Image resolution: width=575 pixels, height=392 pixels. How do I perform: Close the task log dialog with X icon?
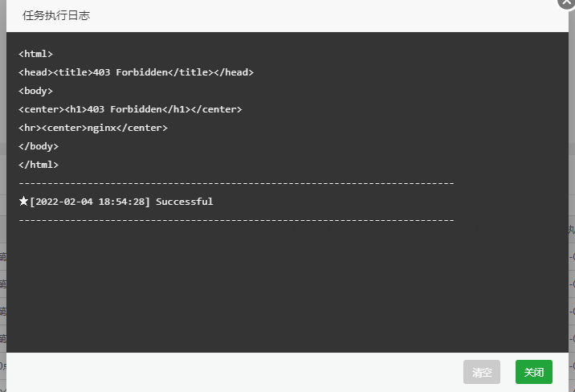tap(567, 2)
